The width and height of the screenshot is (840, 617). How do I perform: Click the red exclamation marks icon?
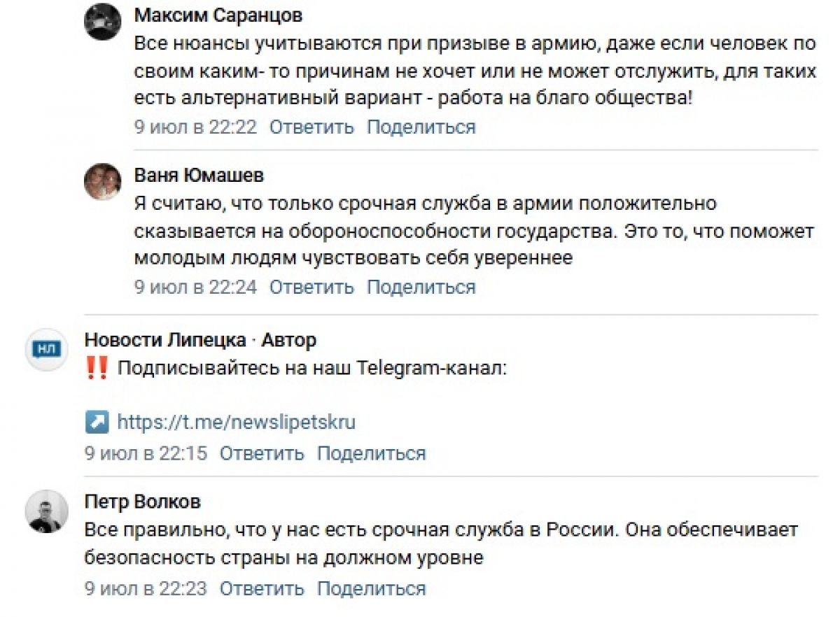pos(96,368)
